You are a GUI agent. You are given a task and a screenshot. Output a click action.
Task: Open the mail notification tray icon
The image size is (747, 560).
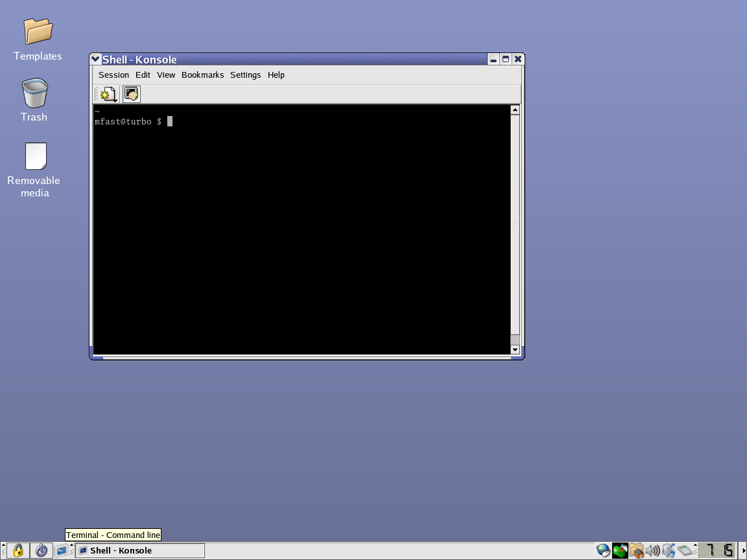pos(619,550)
